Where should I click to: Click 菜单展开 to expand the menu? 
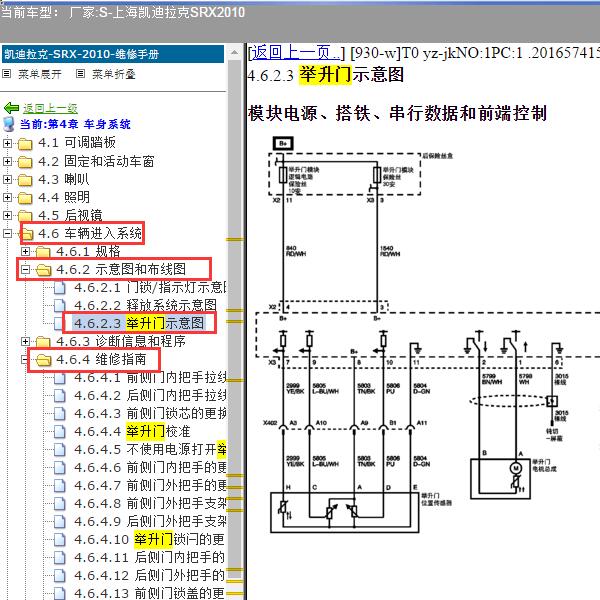tap(40, 74)
